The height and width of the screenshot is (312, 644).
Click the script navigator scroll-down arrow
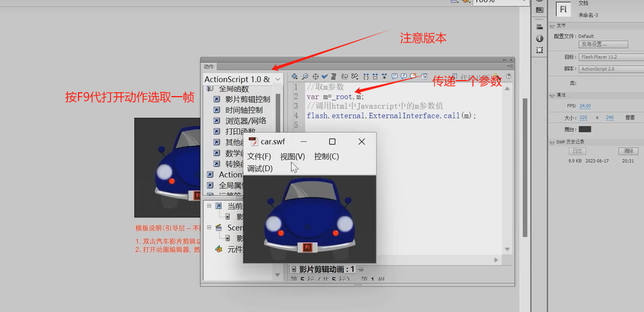point(278,274)
